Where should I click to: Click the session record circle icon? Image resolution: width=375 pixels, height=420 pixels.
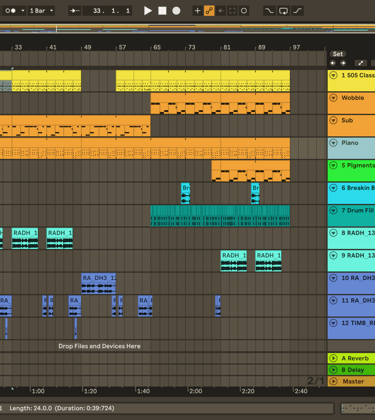(x=244, y=11)
